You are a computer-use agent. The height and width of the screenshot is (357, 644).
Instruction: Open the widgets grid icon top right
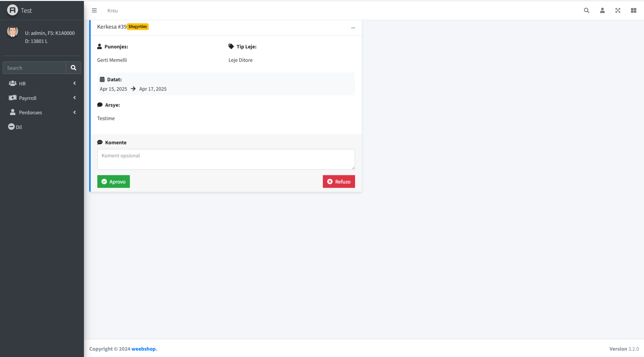point(633,10)
